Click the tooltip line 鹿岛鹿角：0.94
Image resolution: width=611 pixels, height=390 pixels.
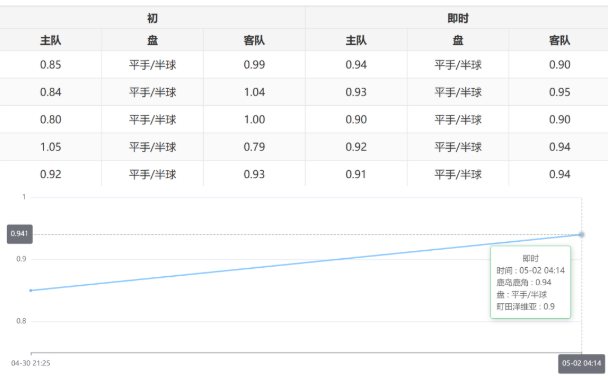point(524,282)
